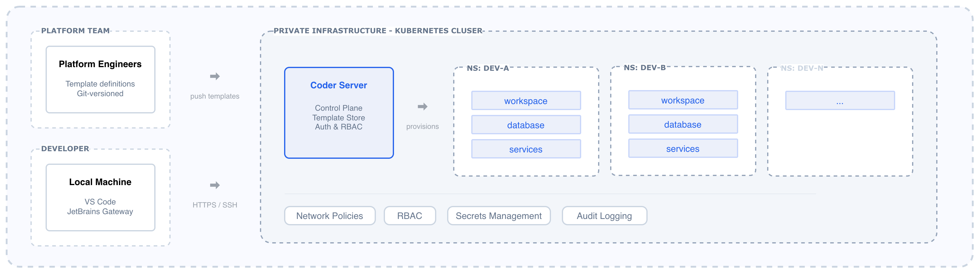Click the HTTPS / SSH text
The height and width of the screenshot is (274, 980).
215,205
